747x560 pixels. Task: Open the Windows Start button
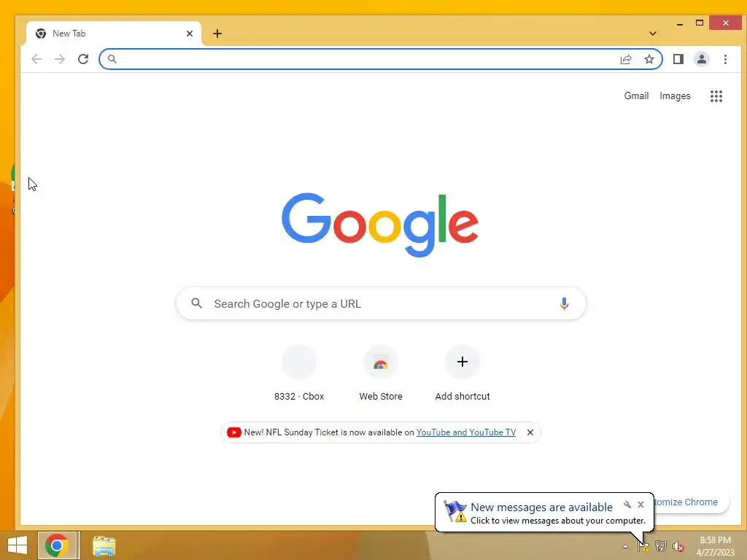[x=18, y=545]
